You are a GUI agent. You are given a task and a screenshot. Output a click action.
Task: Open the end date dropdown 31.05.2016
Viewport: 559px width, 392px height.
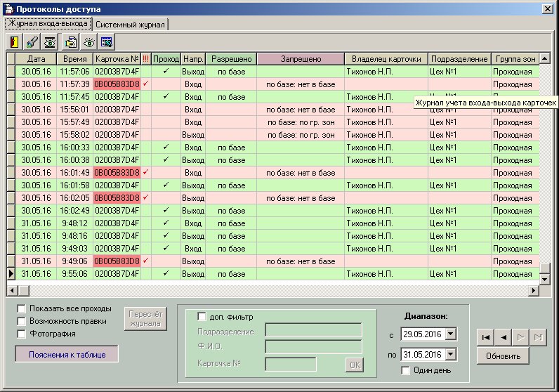click(451, 355)
